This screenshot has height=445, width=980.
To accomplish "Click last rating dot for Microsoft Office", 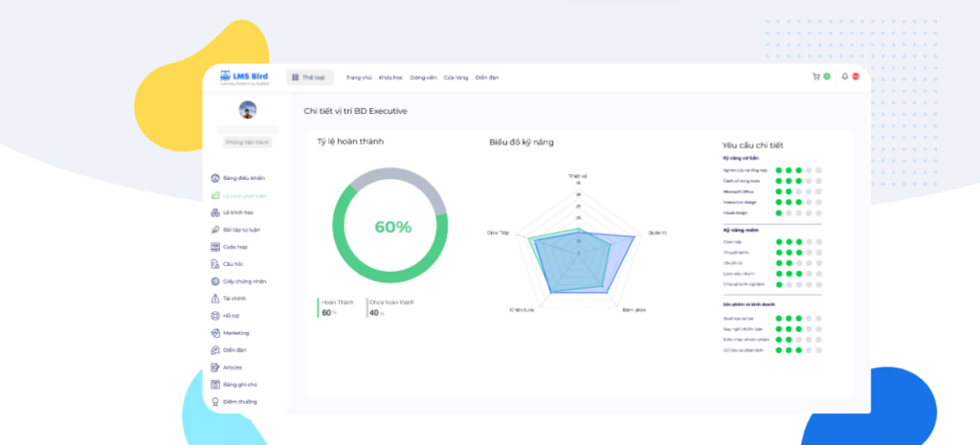I will (818, 191).
